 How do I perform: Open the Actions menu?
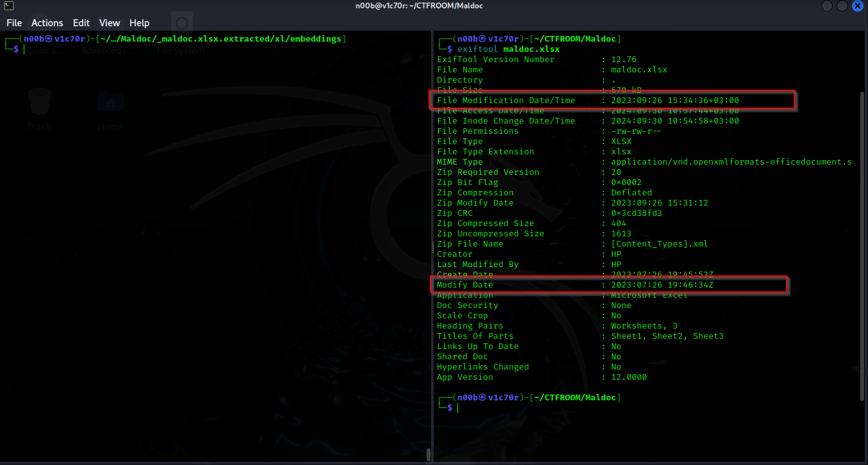click(x=47, y=23)
